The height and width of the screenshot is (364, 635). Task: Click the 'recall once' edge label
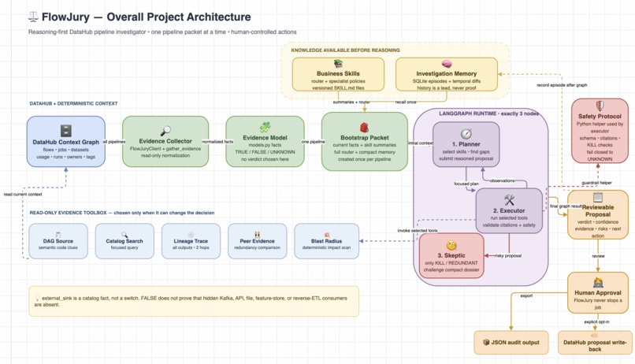pos(406,102)
